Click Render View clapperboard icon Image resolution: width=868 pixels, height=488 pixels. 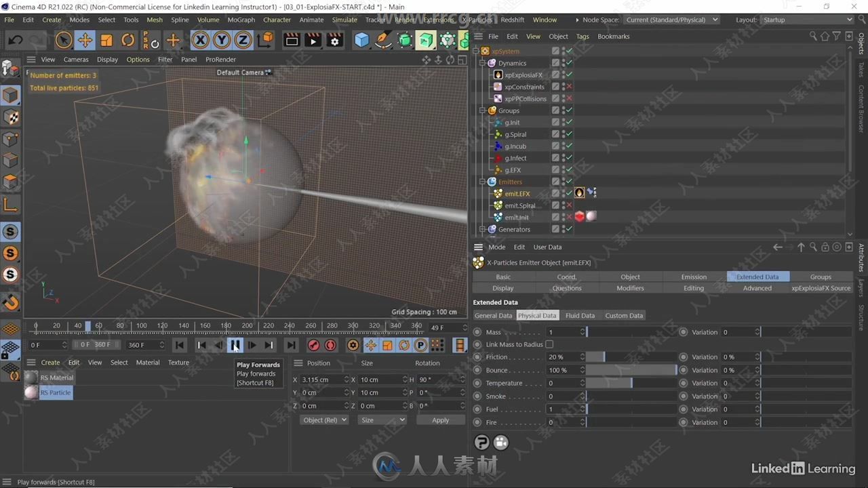tap(292, 41)
